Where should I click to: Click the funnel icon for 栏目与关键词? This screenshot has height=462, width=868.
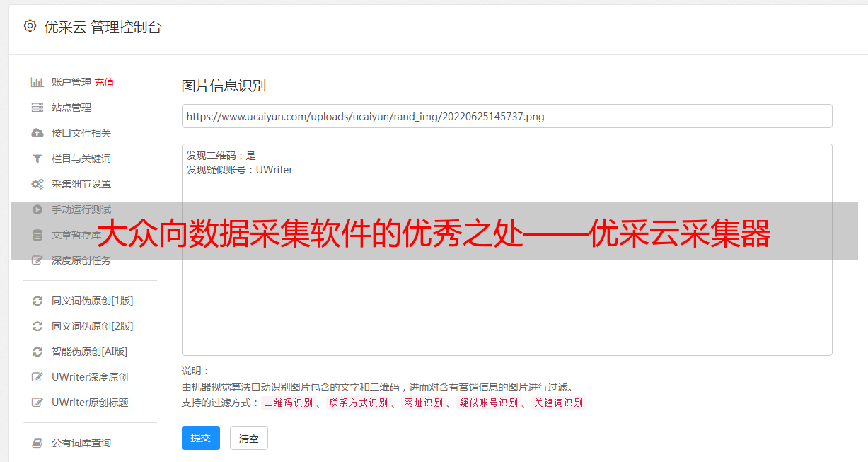[37, 158]
